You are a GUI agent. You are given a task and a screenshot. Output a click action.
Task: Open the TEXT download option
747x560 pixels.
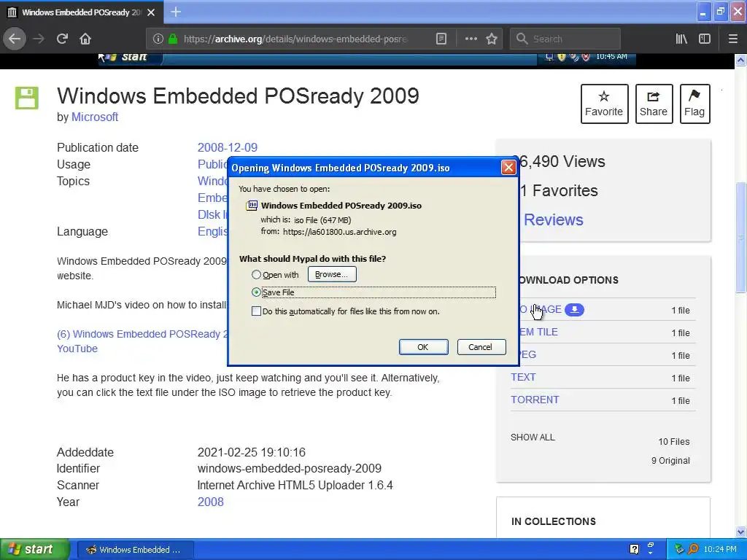pyautogui.click(x=523, y=377)
